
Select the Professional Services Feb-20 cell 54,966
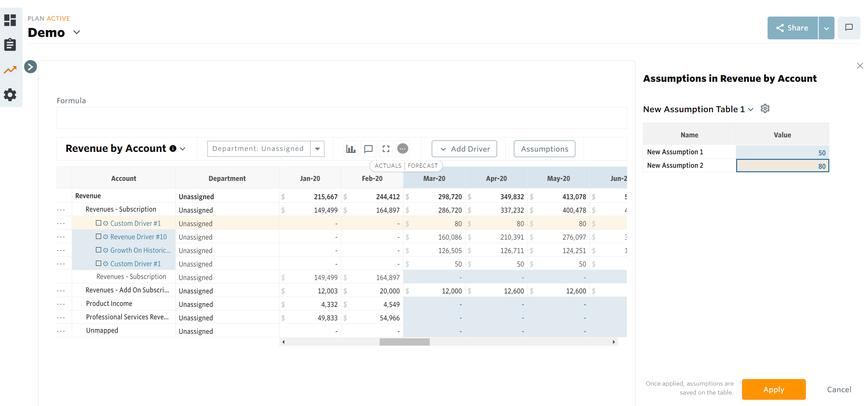pos(372,318)
